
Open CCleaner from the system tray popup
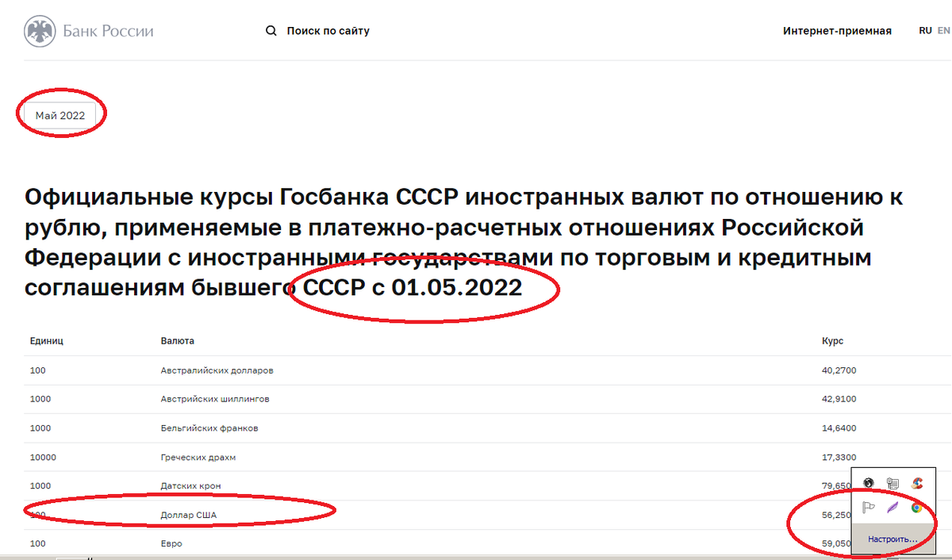click(x=916, y=483)
